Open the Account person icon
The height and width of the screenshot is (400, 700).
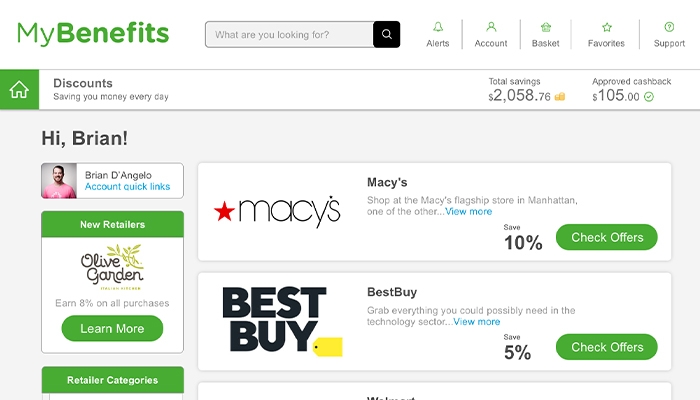pos(491,28)
